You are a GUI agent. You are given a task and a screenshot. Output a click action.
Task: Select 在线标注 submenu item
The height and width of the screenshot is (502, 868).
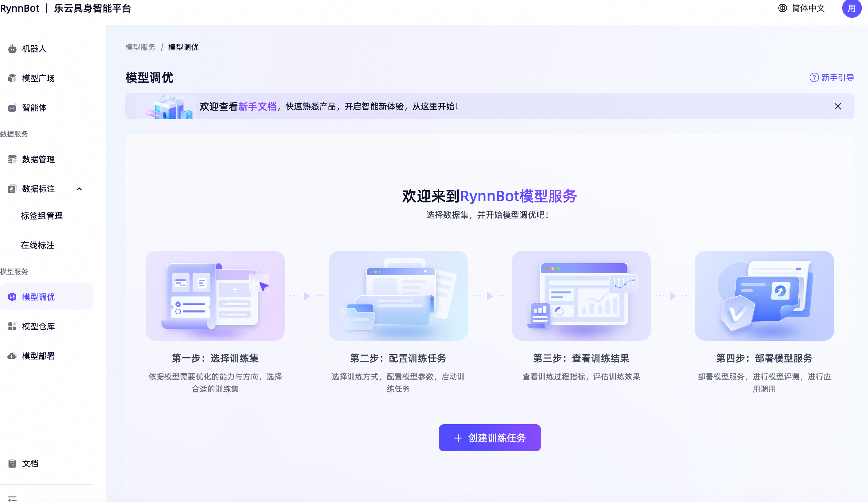pos(37,245)
